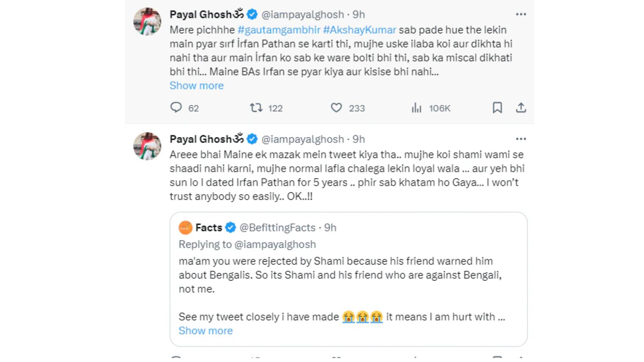Open the #AkshayKumar hashtag

click(360, 30)
